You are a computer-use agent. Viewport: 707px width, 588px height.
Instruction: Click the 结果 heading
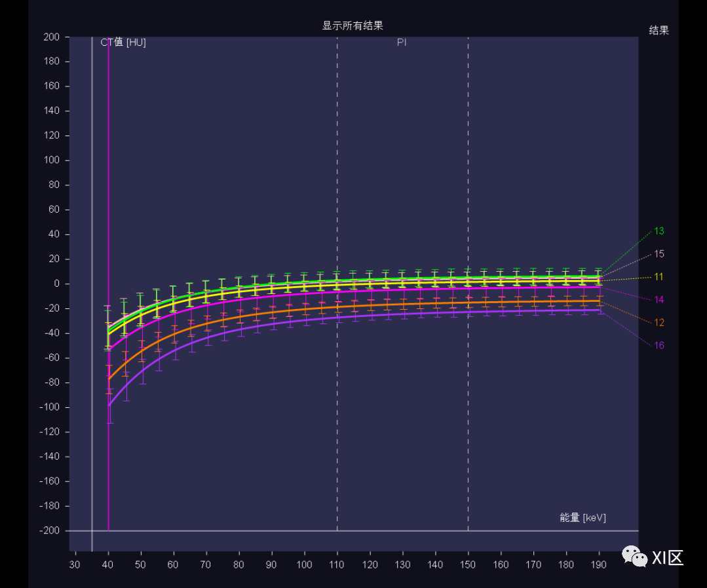tap(659, 31)
